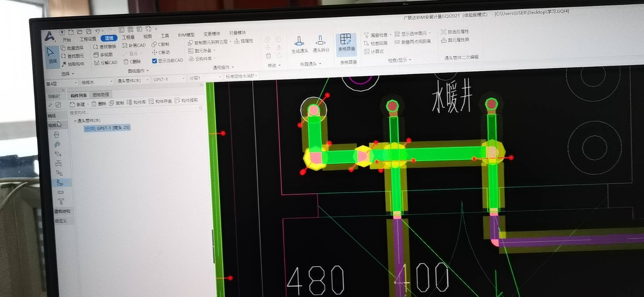
Task: Expand 图元存盘 dropdown
Action: click(x=214, y=50)
